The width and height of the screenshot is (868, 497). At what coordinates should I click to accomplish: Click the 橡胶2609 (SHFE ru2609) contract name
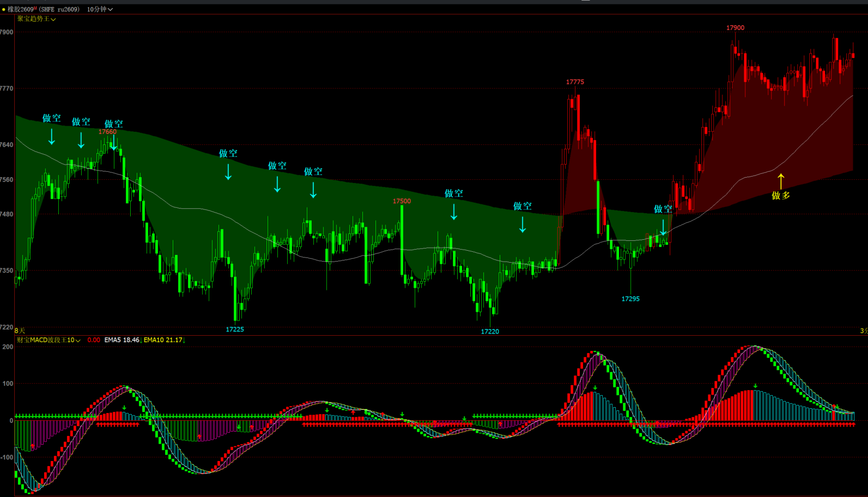point(43,9)
